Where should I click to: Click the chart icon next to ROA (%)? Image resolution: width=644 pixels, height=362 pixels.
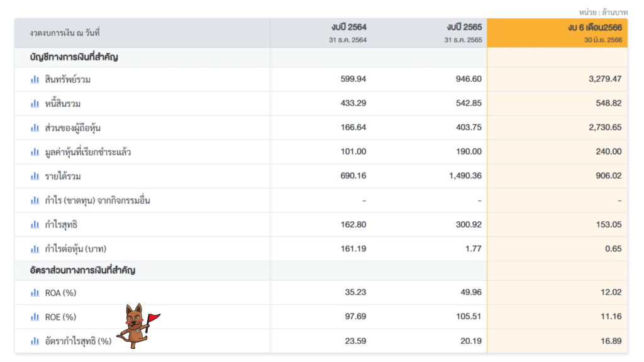coord(35,293)
